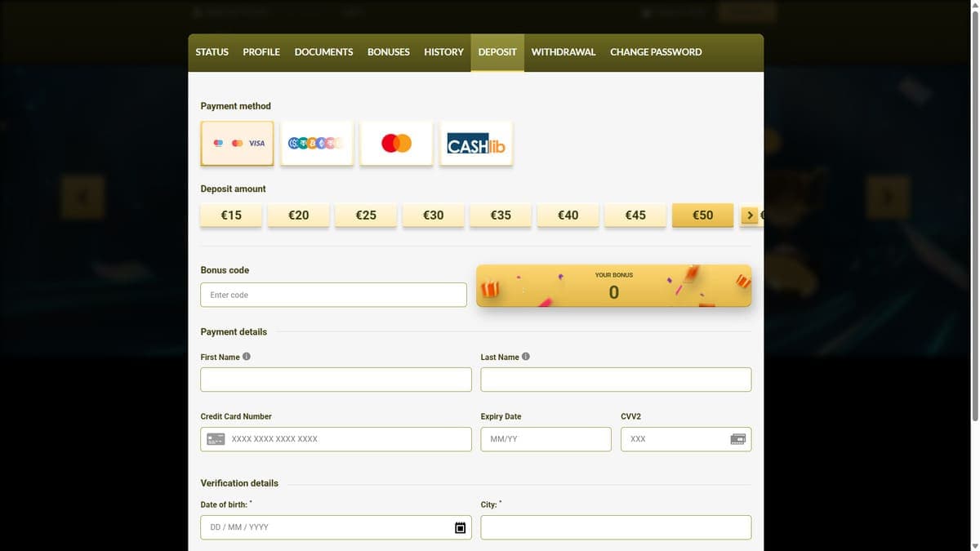Click the credit card icon in number field

(x=216, y=439)
